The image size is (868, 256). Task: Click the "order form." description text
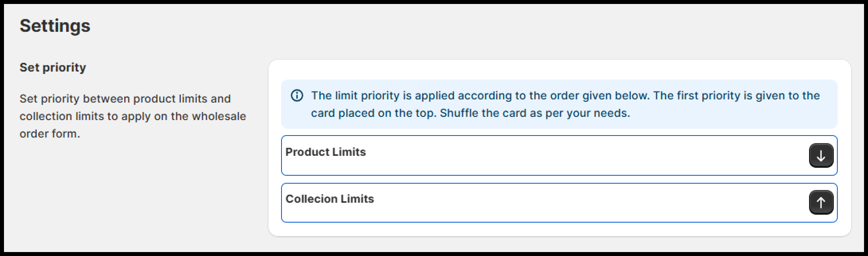50,134
